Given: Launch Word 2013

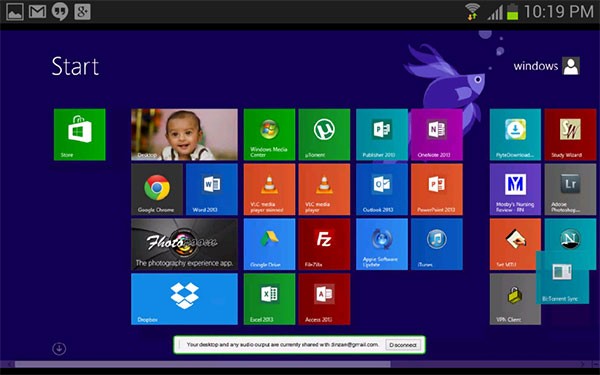Looking at the screenshot, I should (x=212, y=189).
